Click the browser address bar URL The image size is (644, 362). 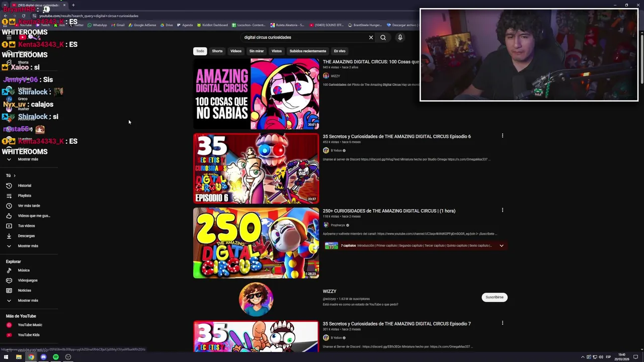point(89,16)
